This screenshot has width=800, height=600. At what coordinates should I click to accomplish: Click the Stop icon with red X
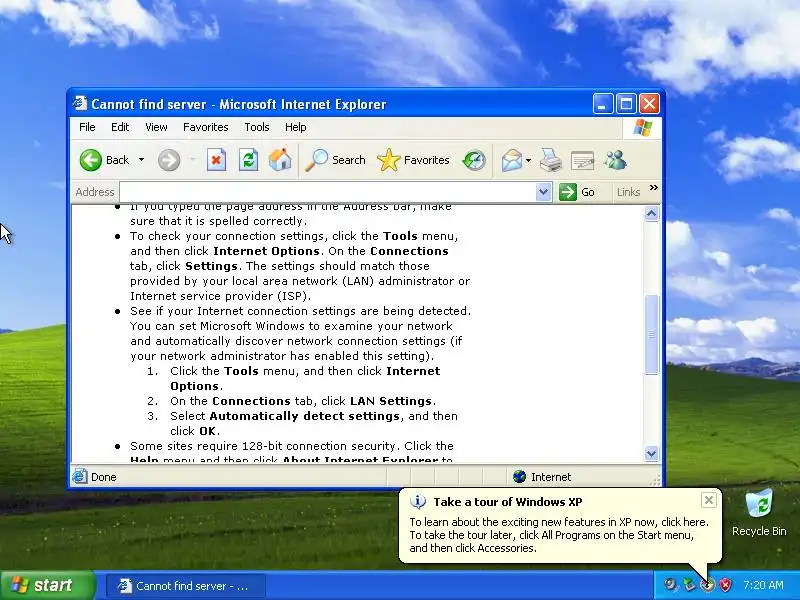point(216,160)
